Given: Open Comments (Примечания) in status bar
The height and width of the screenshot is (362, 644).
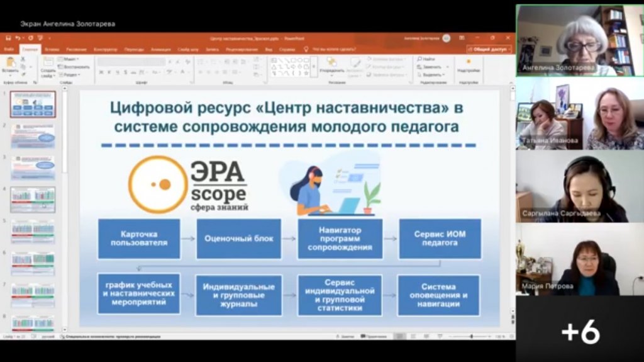Looking at the screenshot, I should (x=374, y=336).
